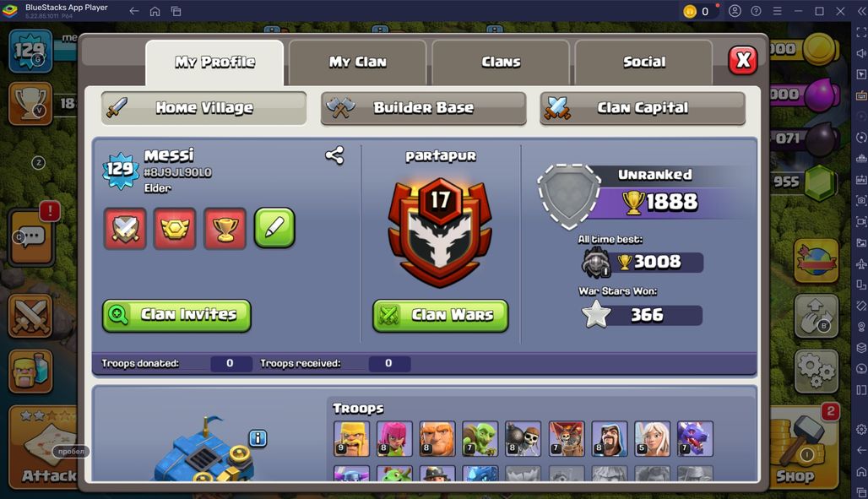This screenshot has width=868, height=499.
Task: Switch to the Clans tab
Action: pos(501,62)
